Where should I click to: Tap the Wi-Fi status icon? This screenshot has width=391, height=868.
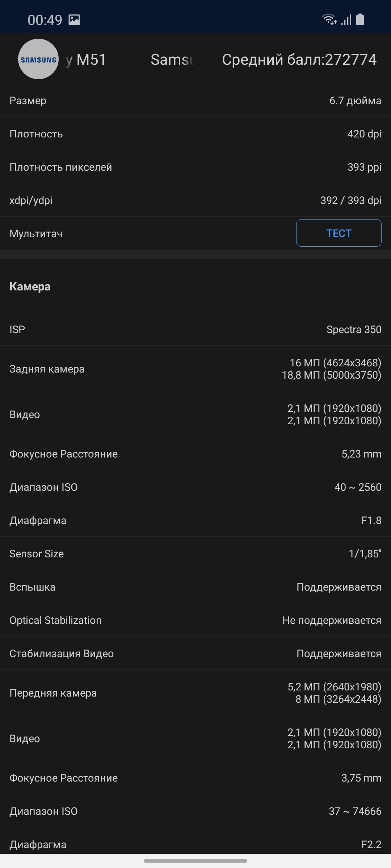pos(329,19)
